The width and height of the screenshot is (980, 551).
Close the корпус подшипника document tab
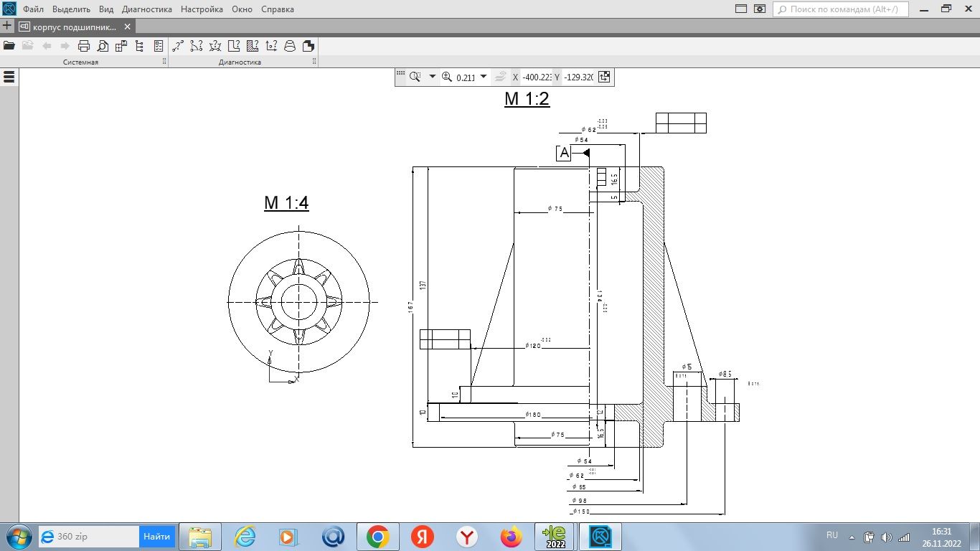[x=128, y=27]
